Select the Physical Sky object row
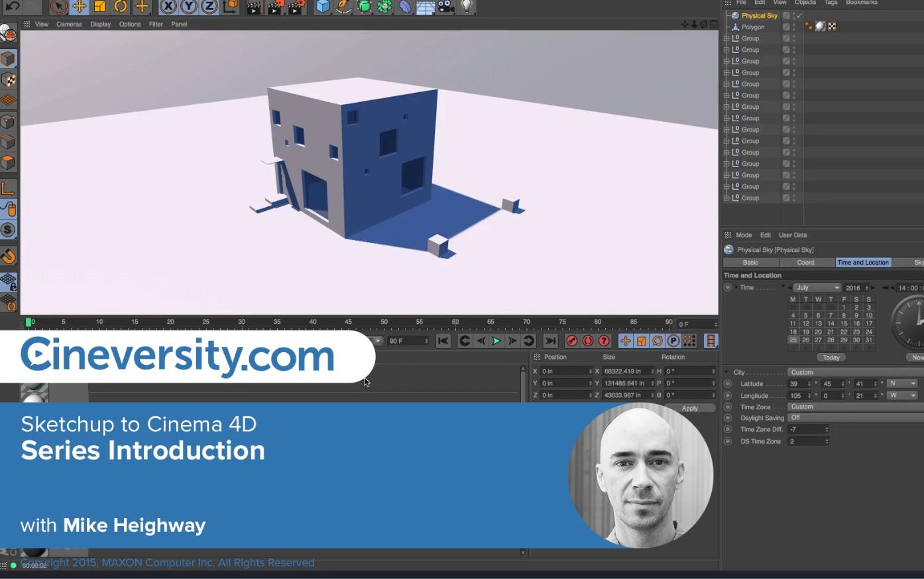The image size is (924, 579). [759, 15]
